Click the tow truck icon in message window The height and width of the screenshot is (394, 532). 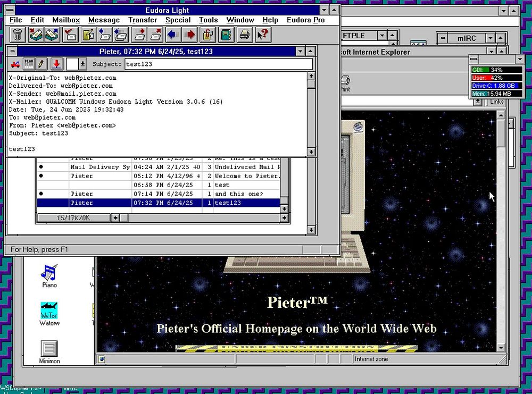click(x=15, y=64)
